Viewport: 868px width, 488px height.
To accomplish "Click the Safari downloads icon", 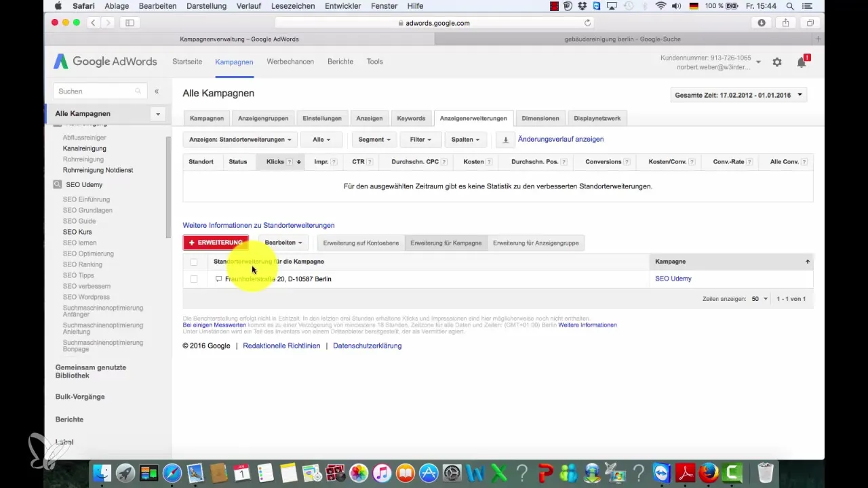I will [762, 22].
